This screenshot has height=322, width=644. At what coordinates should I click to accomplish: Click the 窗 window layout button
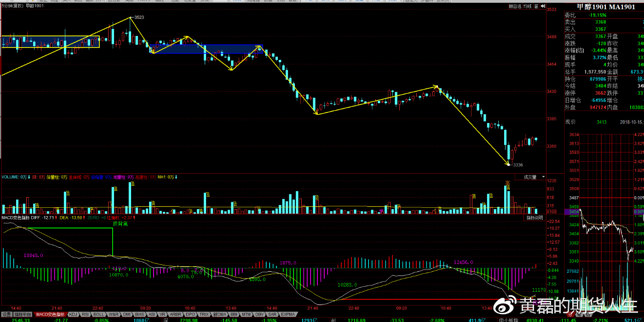(x=536, y=6)
